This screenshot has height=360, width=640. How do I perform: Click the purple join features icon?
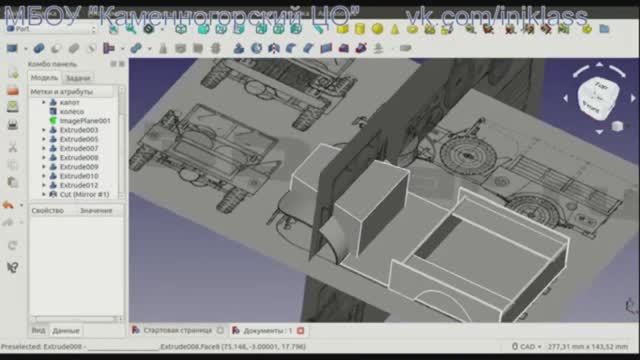tap(109, 49)
